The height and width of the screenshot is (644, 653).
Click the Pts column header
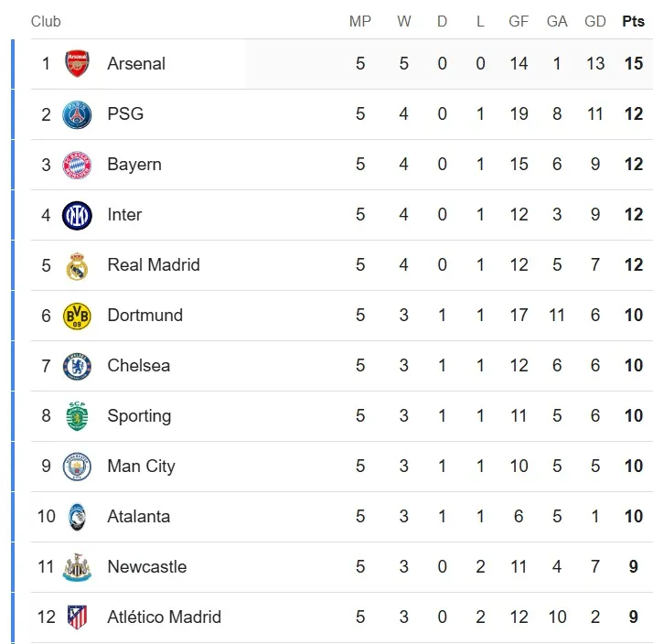(633, 22)
